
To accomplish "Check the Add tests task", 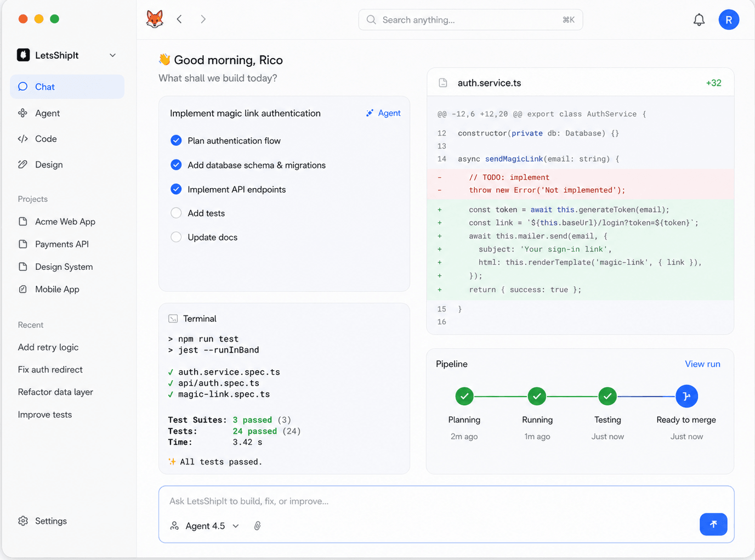I will [176, 213].
